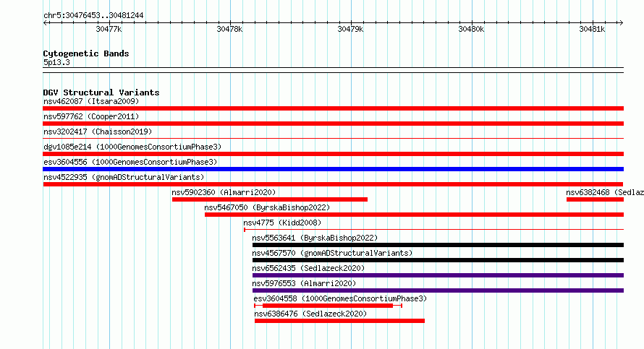Click the red bar under nsv4522935
Screen dimensions: 644x349
(333, 184)
